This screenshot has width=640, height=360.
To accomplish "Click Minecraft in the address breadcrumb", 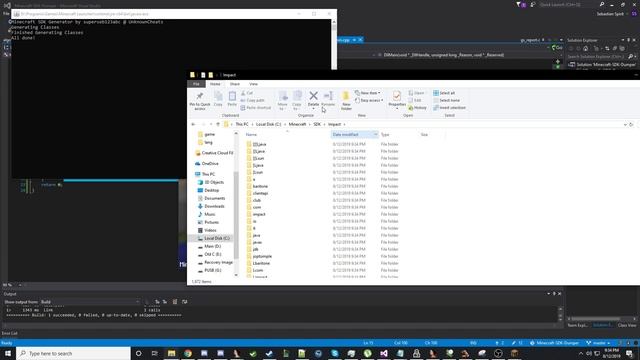I will [297, 124].
